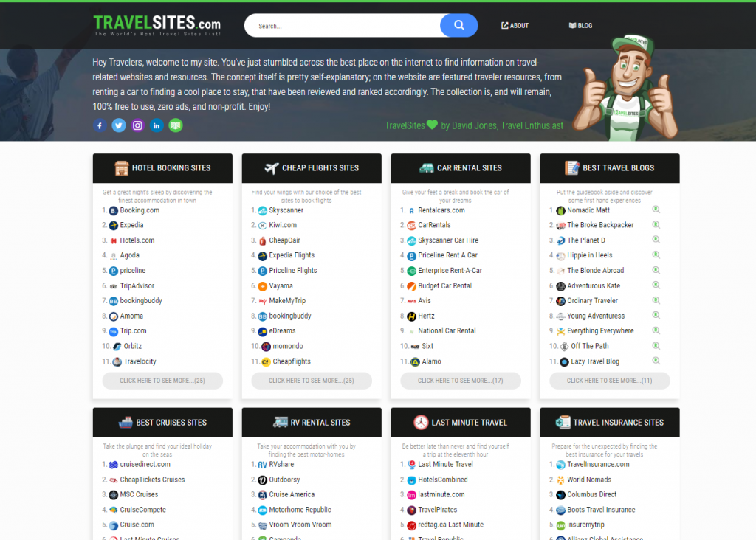This screenshot has height=540, width=756.
Task: Open Kiwi.com in cheap flights list
Action: pyautogui.click(x=283, y=225)
